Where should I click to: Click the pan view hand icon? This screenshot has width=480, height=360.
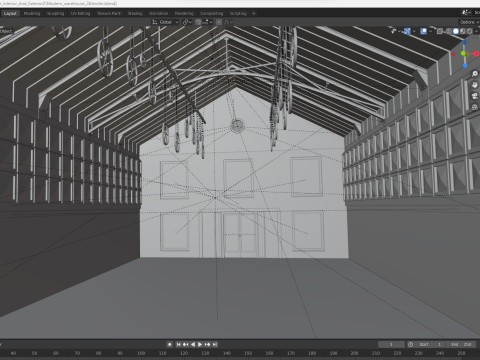(475, 85)
